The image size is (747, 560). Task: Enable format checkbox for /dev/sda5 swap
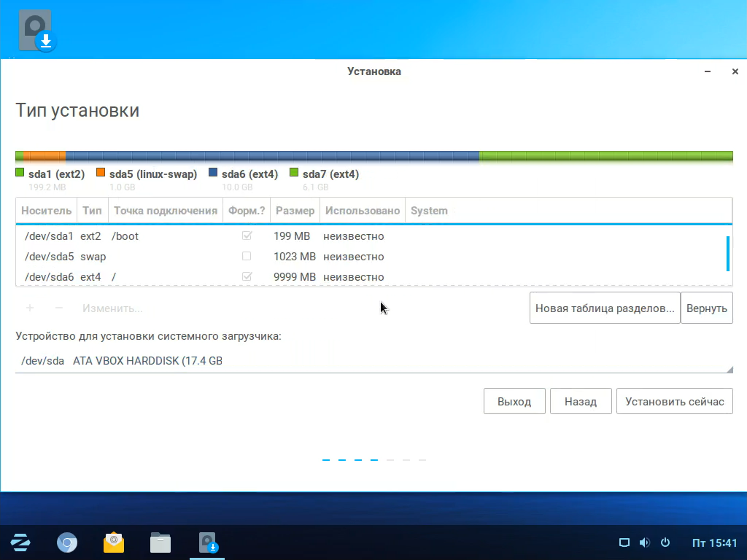pos(247,257)
